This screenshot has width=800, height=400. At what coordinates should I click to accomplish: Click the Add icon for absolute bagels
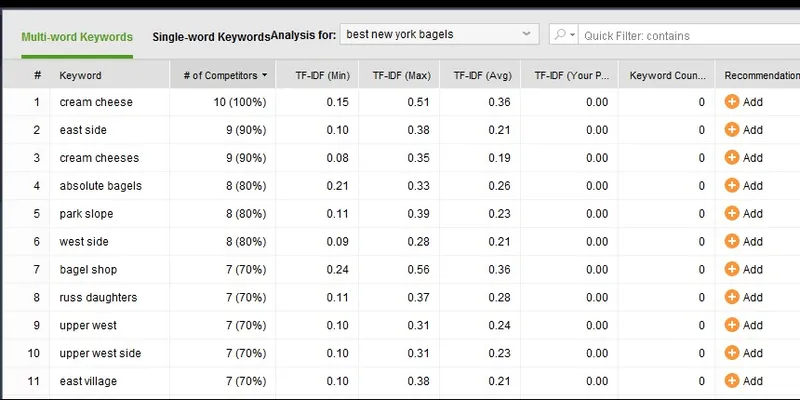pyautogui.click(x=732, y=186)
